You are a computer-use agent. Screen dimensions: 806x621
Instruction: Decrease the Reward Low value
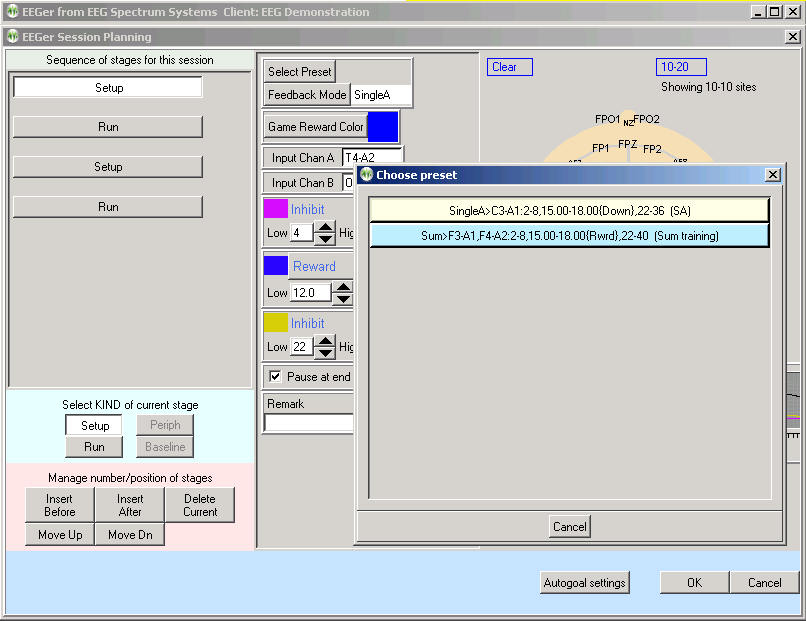[x=343, y=299]
